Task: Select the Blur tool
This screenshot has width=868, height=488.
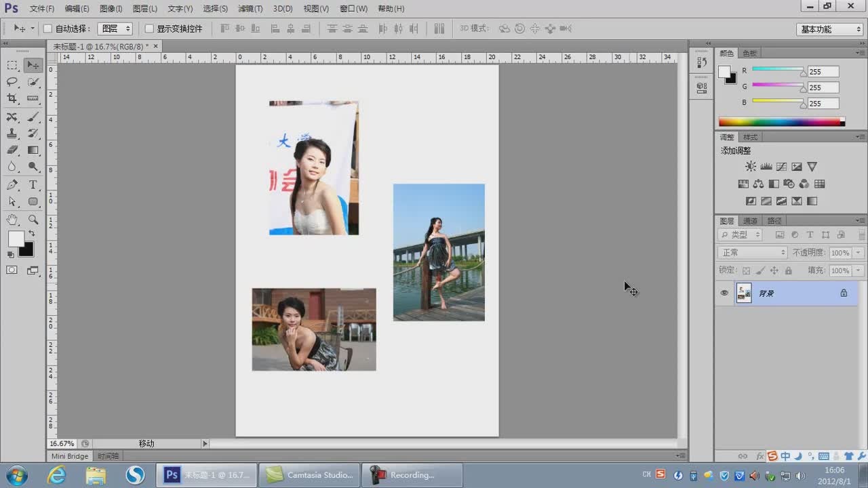Action: (12, 167)
